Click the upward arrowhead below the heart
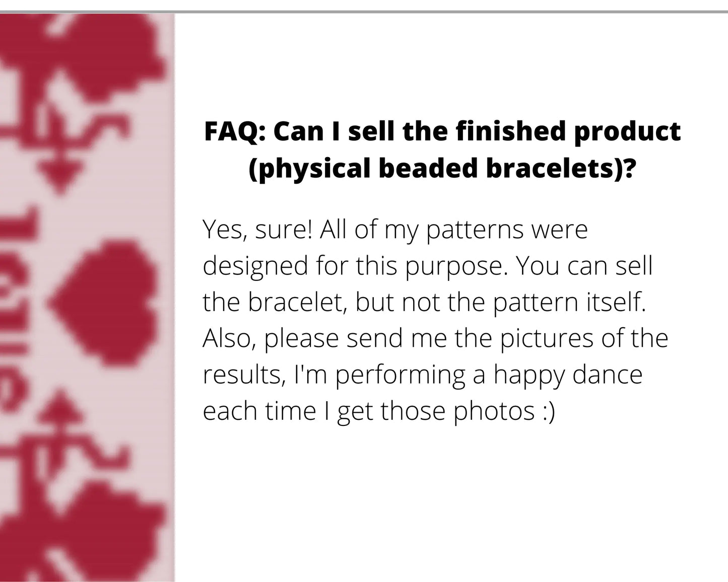Image resolution: width=728 pixels, height=582 pixels. pyautogui.click(x=61, y=409)
